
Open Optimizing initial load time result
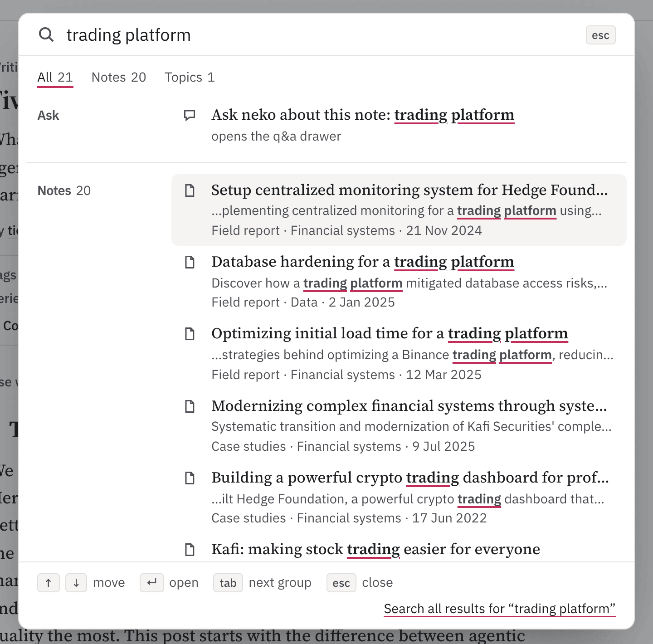(399, 353)
